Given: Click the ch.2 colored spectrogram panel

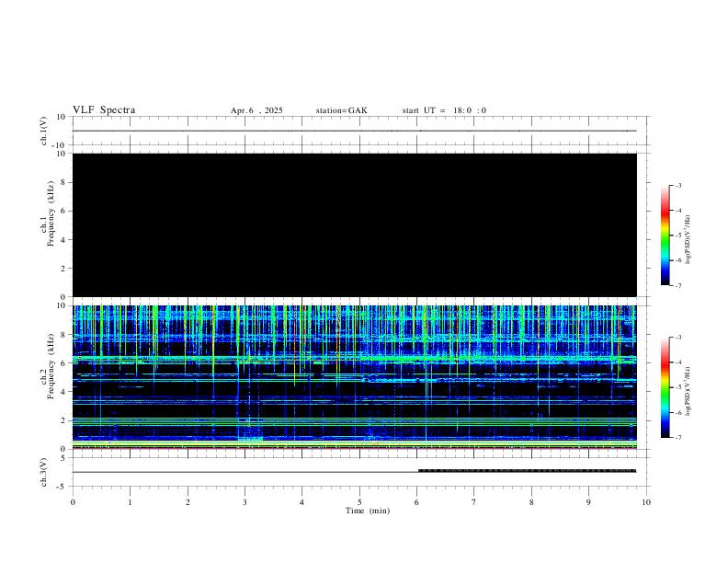Looking at the screenshot, I should (x=354, y=377).
